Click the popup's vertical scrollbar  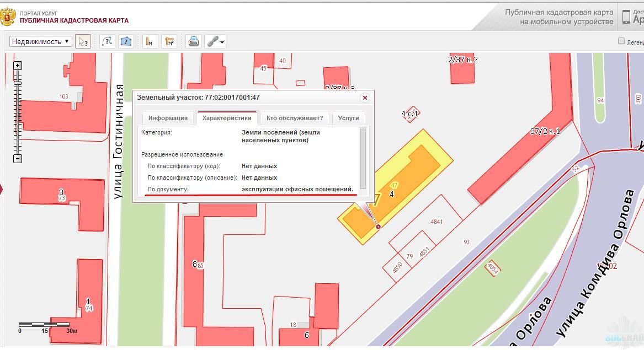(363, 157)
